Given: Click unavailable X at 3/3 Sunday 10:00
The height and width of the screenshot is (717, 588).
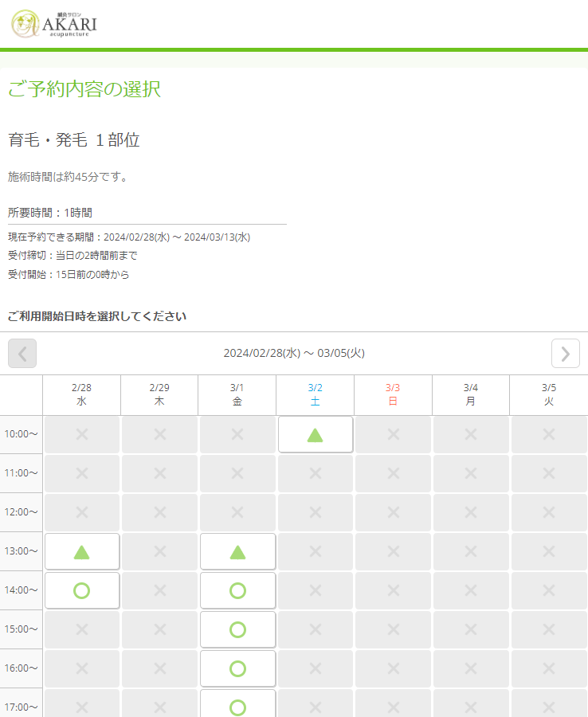Looking at the screenshot, I should pyautogui.click(x=394, y=434).
